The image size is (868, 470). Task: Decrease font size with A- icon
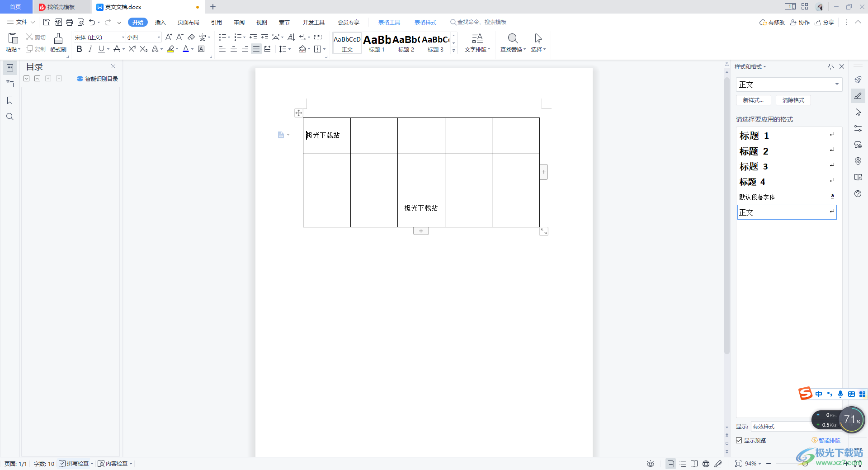pos(179,37)
